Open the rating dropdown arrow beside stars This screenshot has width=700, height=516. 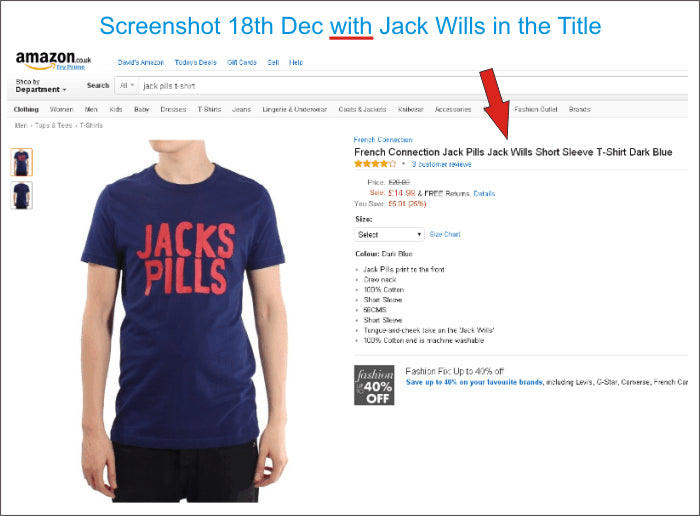click(x=404, y=164)
